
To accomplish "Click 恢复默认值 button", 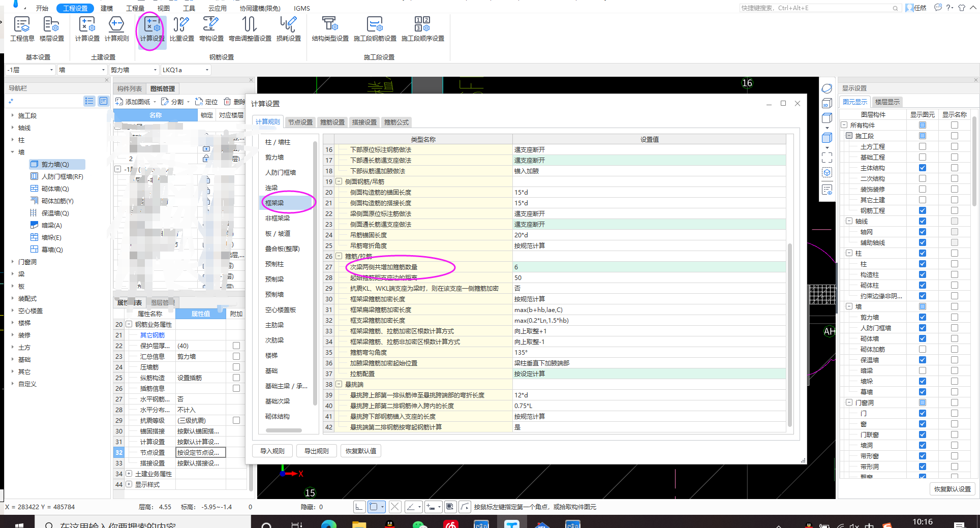I will coord(361,451).
